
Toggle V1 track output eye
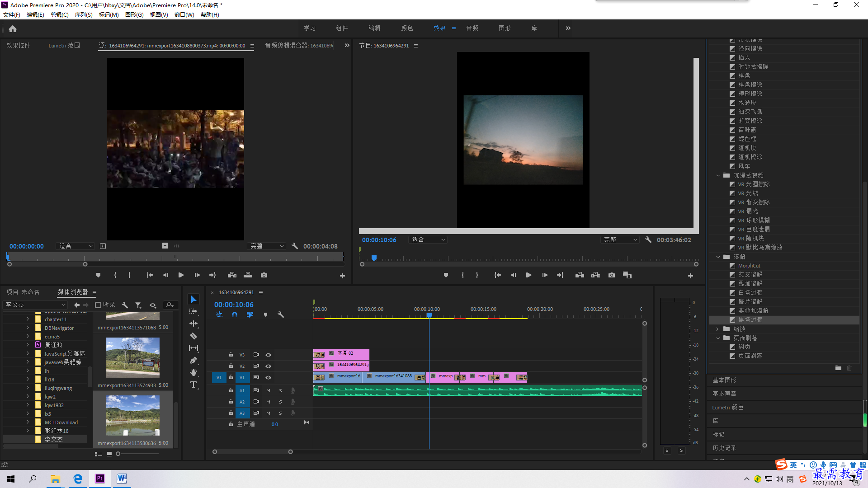pos(268,377)
